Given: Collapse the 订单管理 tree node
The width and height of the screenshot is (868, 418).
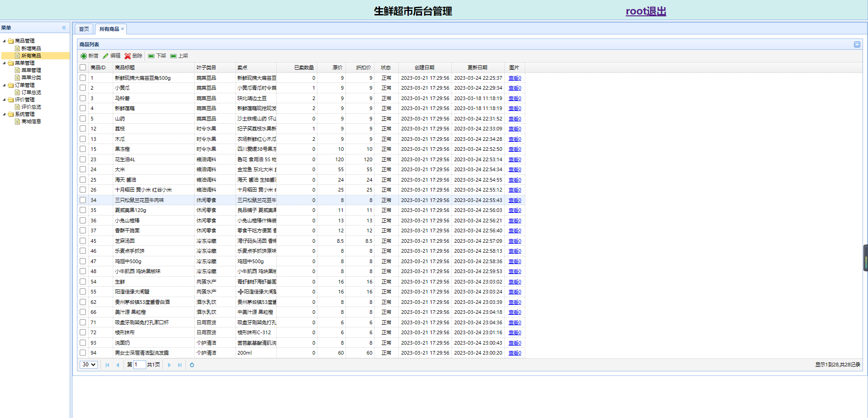Looking at the screenshot, I should click(x=5, y=85).
